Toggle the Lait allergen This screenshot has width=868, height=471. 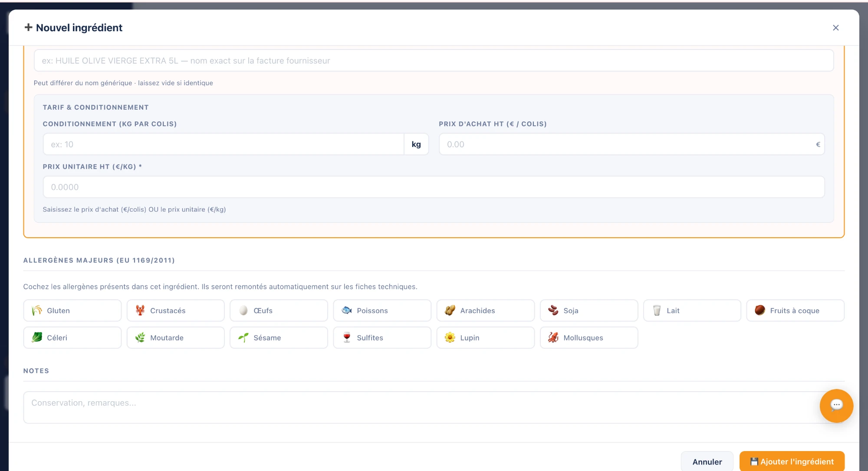692,311
